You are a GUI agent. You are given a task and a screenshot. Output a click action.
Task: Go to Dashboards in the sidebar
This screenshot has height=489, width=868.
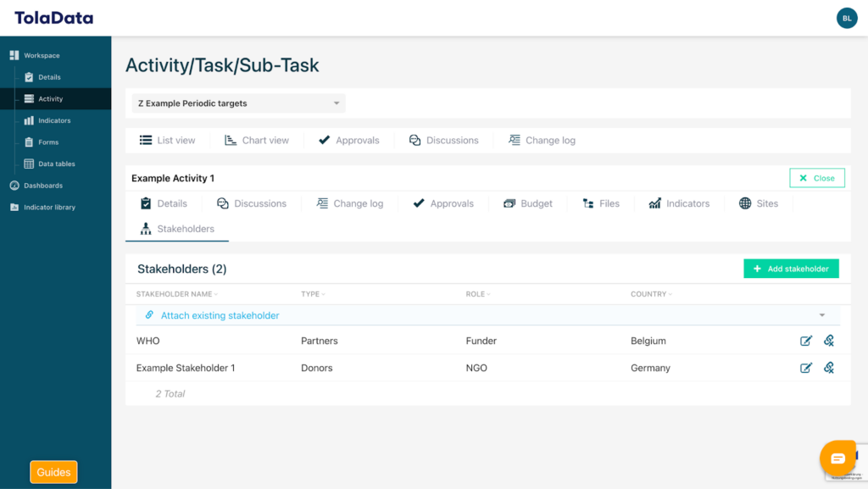[42, 186]
